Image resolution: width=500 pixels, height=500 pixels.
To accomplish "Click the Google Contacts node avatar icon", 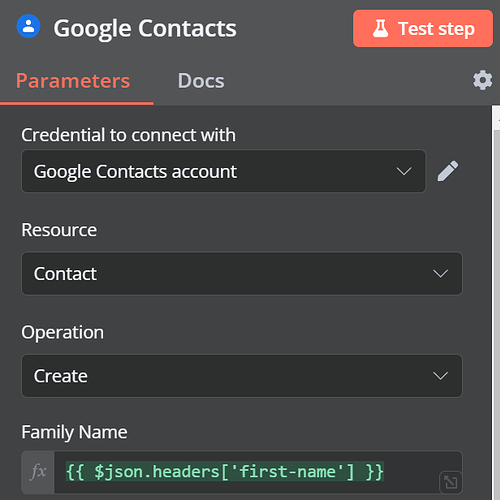I will (29, 26).
